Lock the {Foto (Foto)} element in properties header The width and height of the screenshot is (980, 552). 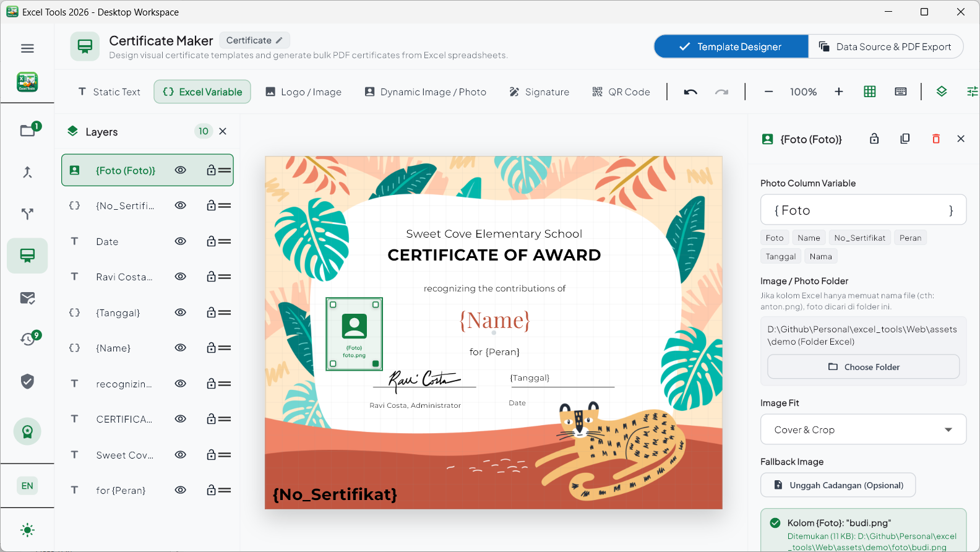(874, 139)
